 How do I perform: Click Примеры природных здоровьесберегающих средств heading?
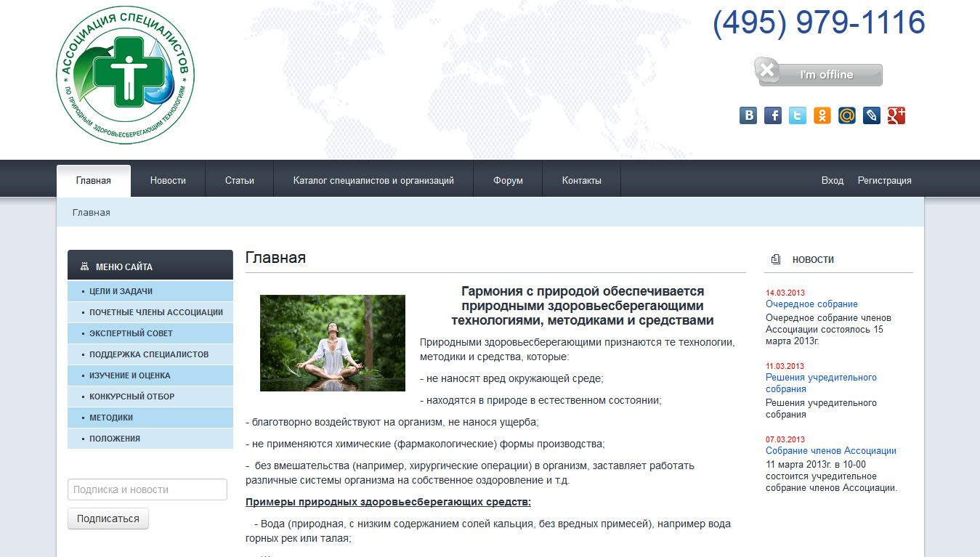click(x=388, y=502)
